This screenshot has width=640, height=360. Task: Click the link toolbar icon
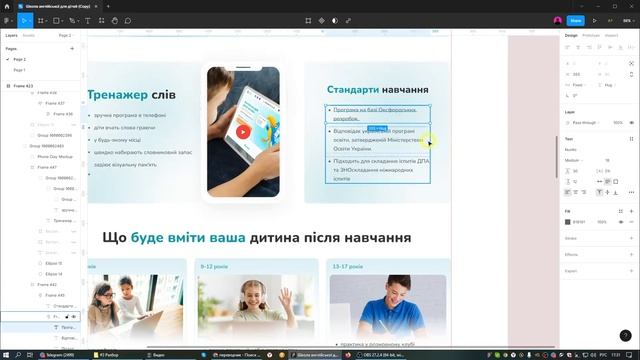click(348, 21)
